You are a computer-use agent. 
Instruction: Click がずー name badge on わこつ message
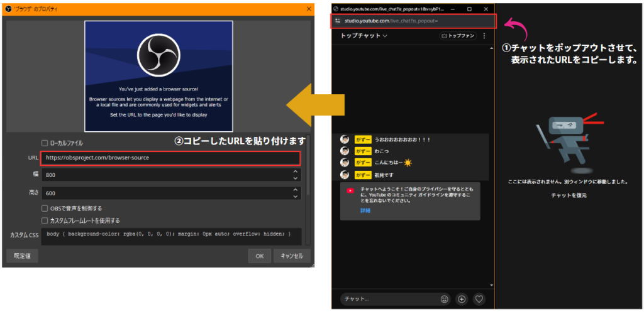(x=363, y=151)
